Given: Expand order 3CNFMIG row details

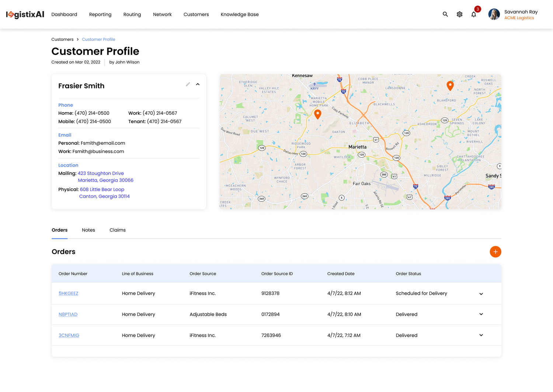Looking at the screenshot, I should pyautogui.click(x=481, y=335).
